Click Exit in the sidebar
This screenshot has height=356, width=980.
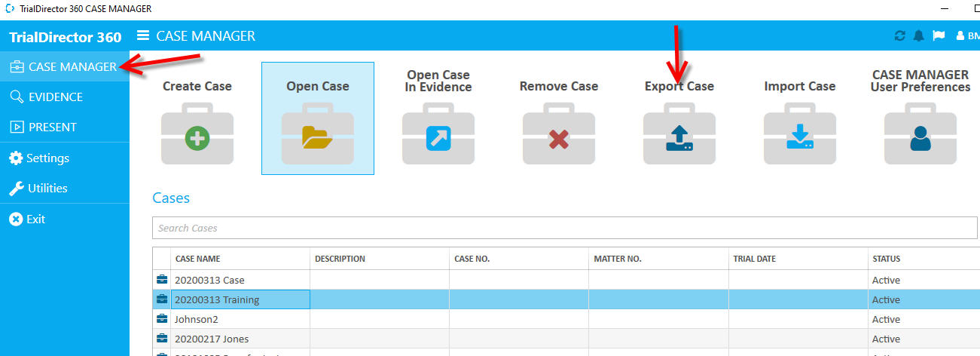[65, 219]
